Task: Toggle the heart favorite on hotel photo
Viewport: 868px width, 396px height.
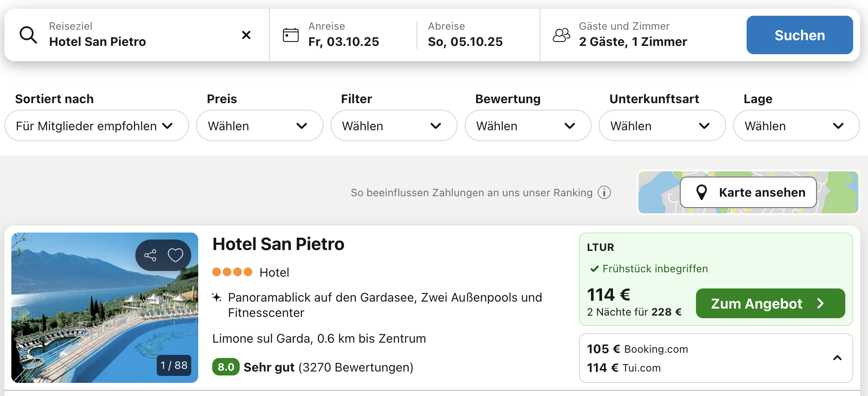Action: (176, 255)
